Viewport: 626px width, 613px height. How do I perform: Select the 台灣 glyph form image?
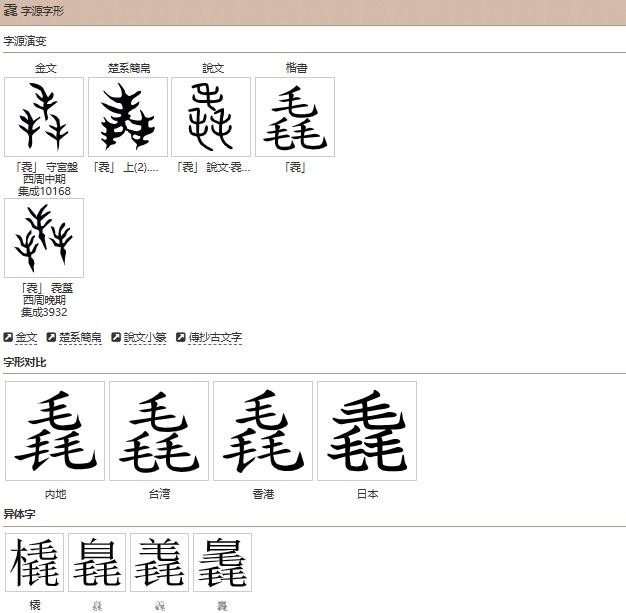coord(159,431)
